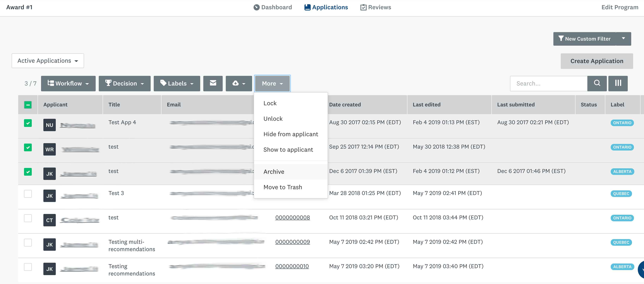This screenshot has width=644, height=284.
Task: Uncheck the Dec 6 2017 row checkbox
Action: 28,172
